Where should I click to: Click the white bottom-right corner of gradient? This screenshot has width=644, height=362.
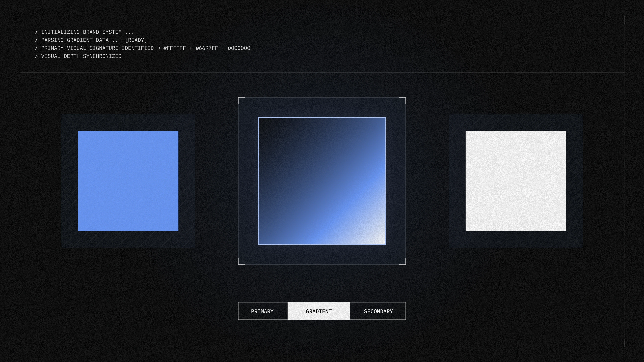[x=379, y=238]
